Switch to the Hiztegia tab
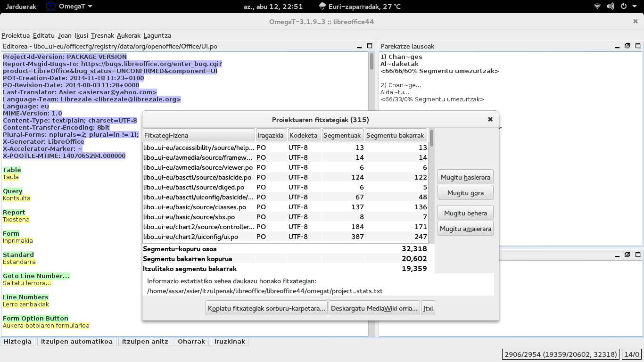Screen dimensions: 644x362 click(18, 341)
